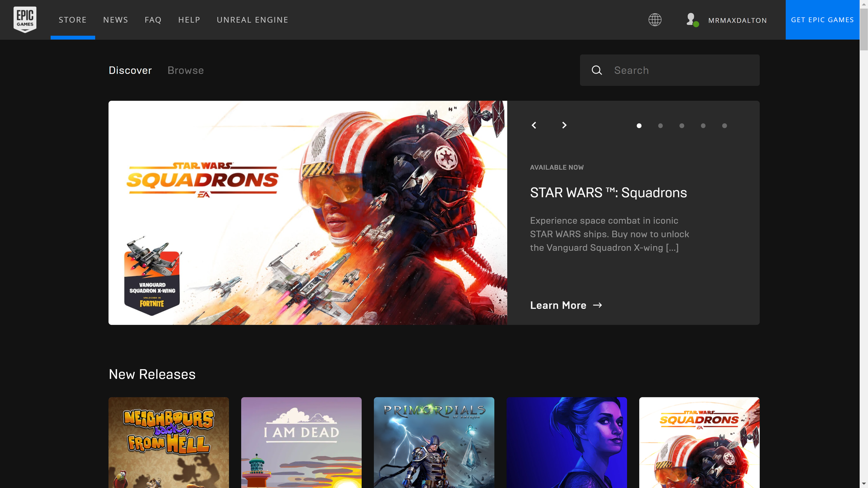Viewport: 868px width, 488px height.
Task: Select the third carousel dot
Action: point(682,126)
